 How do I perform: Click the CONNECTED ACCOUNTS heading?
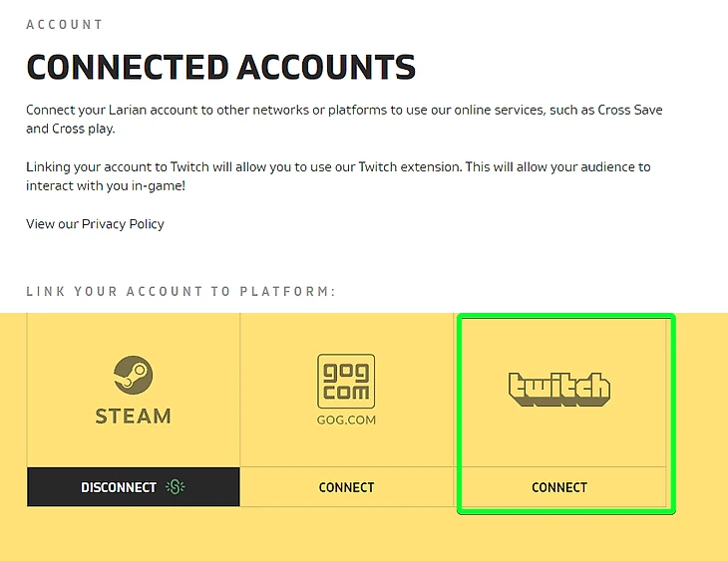[220, 68]
